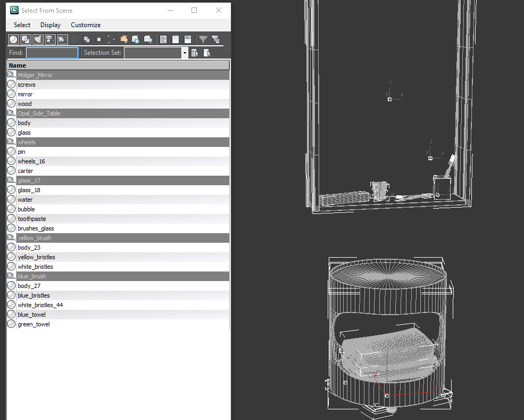The width and height of the screenshot is (524, 420).
Task: Click the Name column header
Action: click(x=118, y=65)
